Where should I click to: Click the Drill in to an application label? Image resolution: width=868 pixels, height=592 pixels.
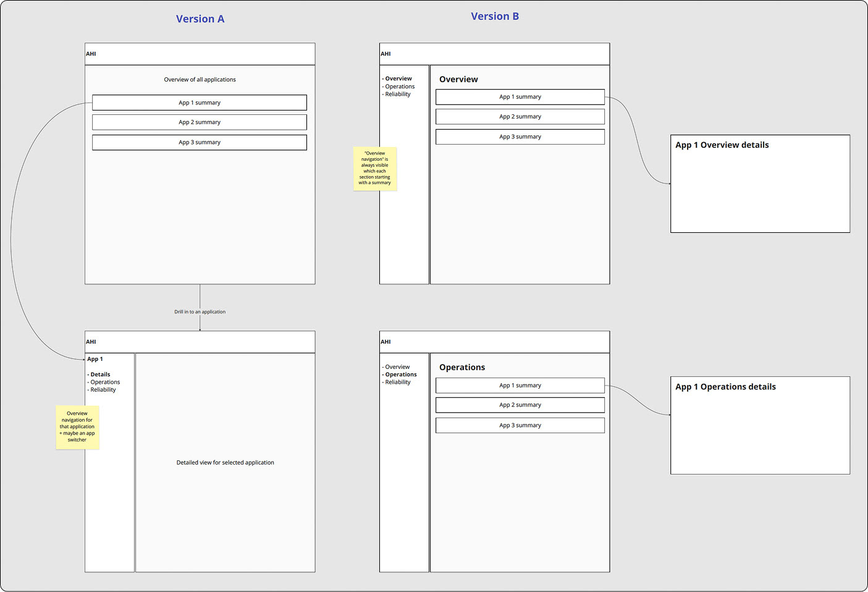coord(200,312)
